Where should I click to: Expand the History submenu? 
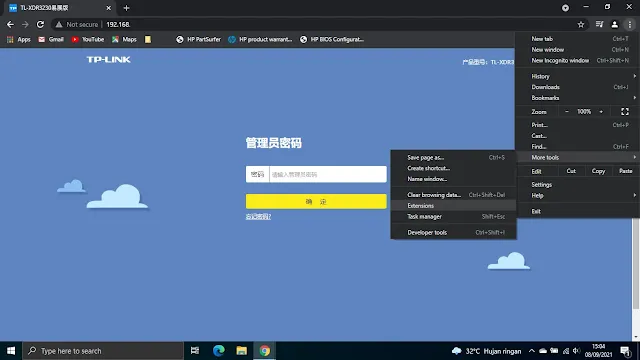tap(578, 76)
